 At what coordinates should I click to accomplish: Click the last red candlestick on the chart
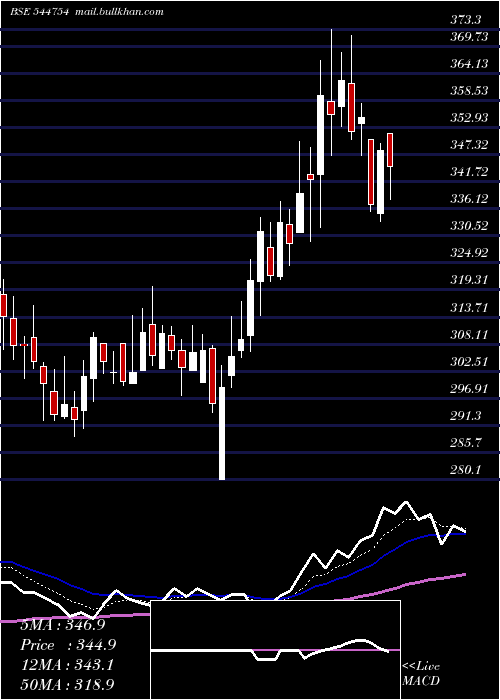click(x=390, y=150)
